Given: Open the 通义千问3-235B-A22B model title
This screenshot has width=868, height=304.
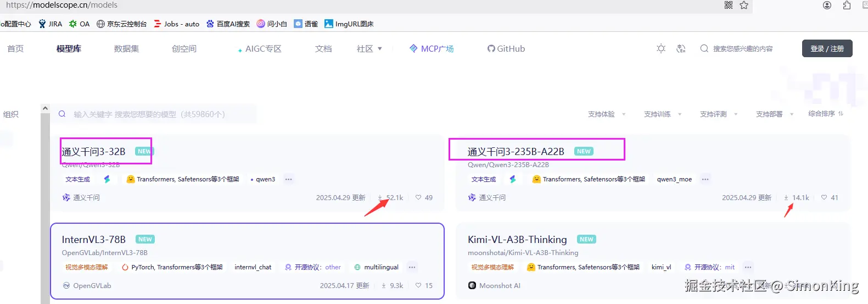Looking at the screenshot, I should coord(516,151).
